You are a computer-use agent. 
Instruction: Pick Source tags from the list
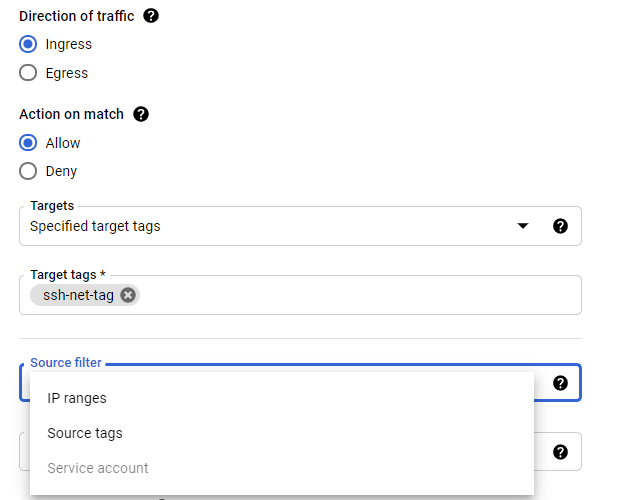pos(85,433)
